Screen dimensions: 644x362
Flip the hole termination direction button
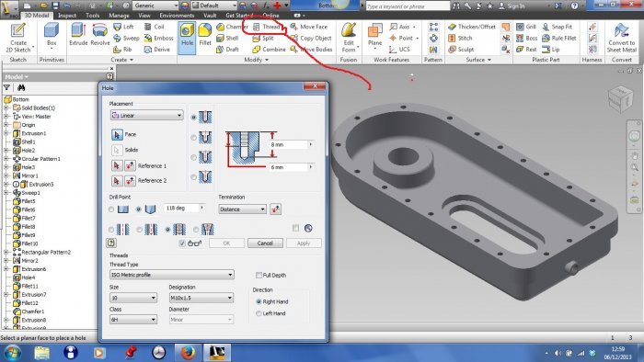(276, 209)
